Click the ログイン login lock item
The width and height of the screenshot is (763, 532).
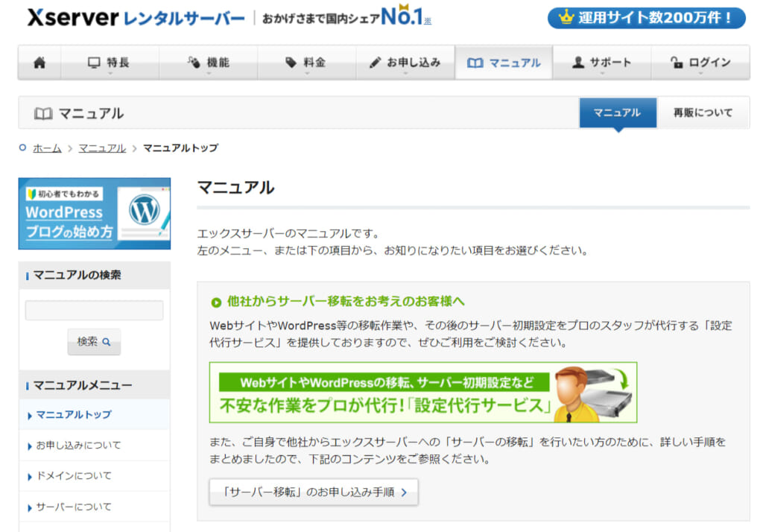[700, 63]
